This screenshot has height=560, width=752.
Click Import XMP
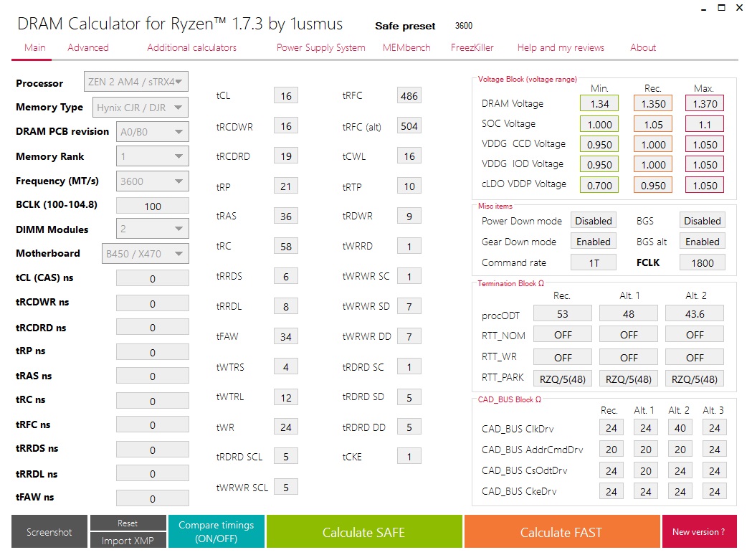coord(128,541)
